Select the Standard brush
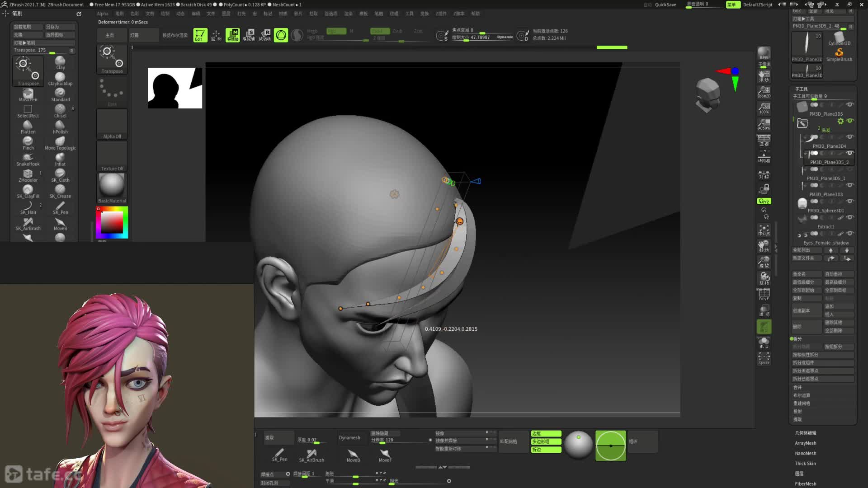Image resolution: width=868 pixels, height=488 pixels. [60, 95]
